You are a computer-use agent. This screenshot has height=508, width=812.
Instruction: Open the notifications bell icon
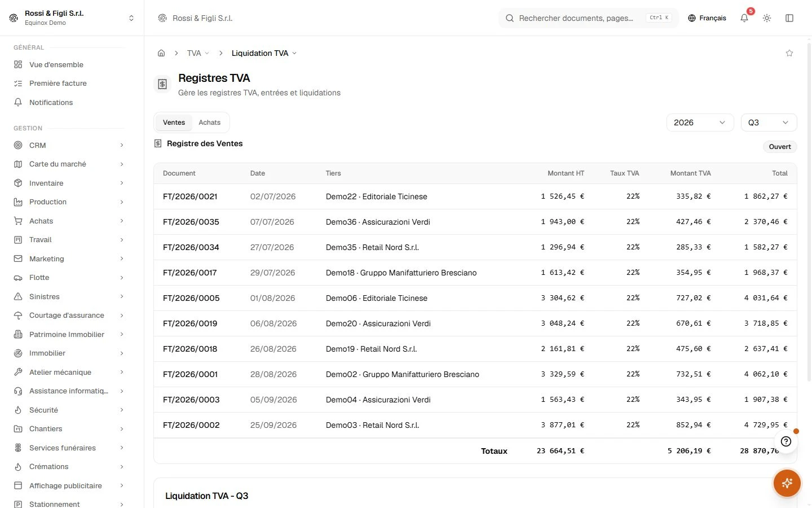point(744,18)
